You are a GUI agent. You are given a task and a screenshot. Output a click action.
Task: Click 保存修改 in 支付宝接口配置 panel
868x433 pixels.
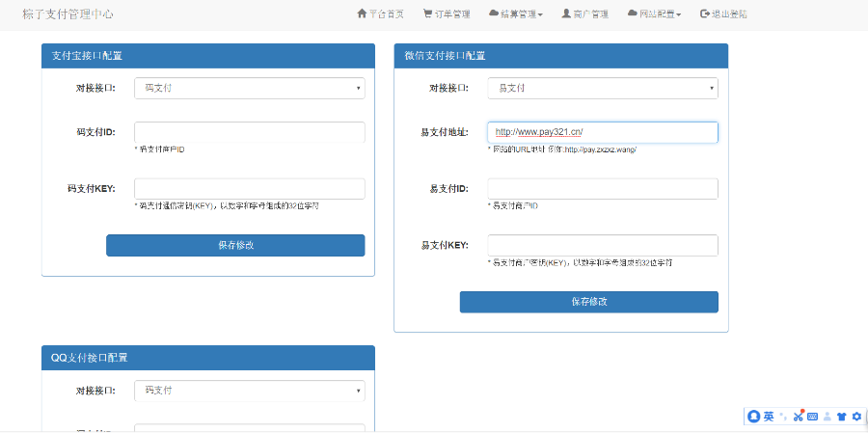tap(235, 245)
